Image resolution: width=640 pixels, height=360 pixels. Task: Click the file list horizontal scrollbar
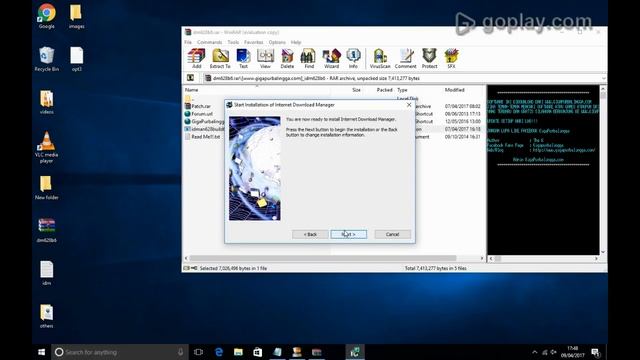[322, 258]
